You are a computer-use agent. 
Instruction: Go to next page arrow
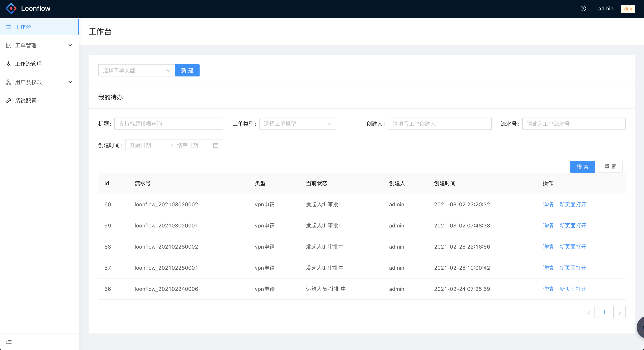[x=619, y=312]
